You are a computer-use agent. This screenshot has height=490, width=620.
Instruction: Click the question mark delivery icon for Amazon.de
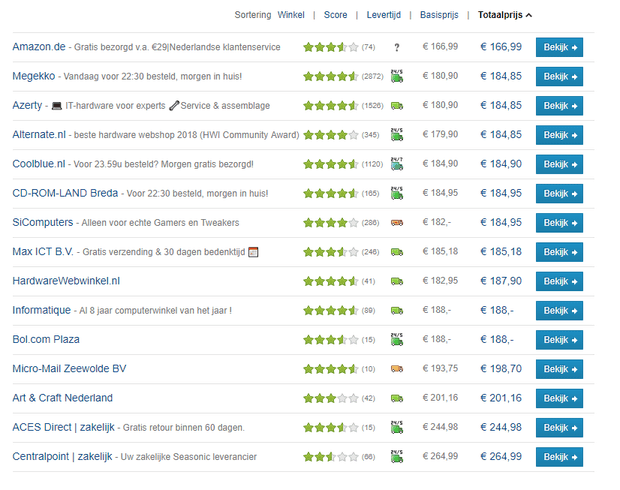click(x=397, y=47)
